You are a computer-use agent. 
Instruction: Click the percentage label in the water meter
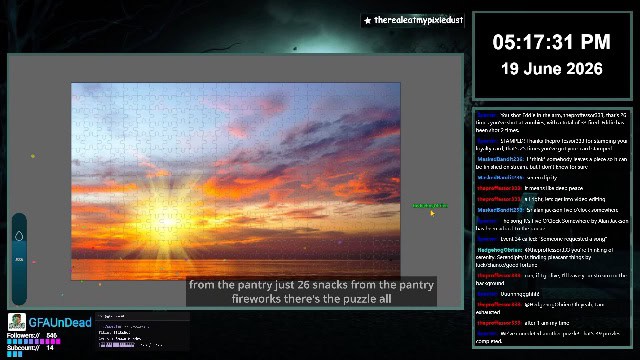click(x=19, y=259)
